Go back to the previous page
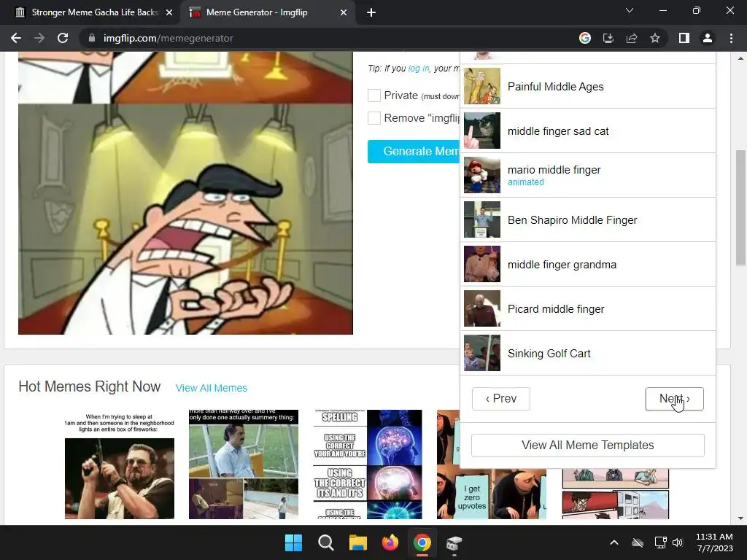747x560 pixels. click(x=16, y=38)
